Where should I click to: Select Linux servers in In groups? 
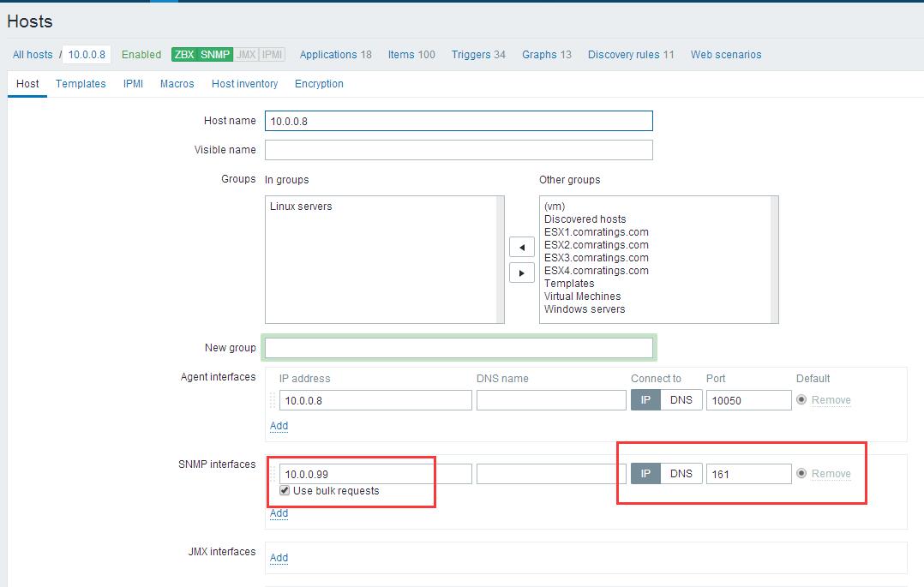pyautogui.click(x=301, y=207)
